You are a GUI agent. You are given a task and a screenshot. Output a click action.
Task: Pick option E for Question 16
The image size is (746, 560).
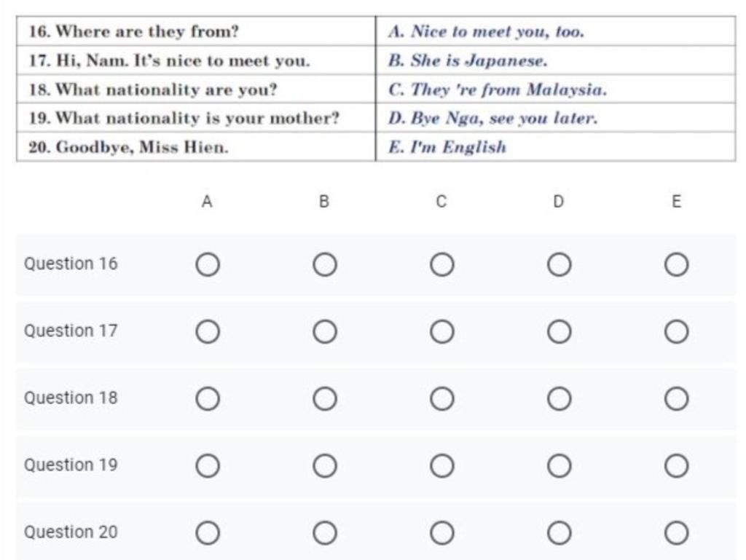click(x=676, y=265)
